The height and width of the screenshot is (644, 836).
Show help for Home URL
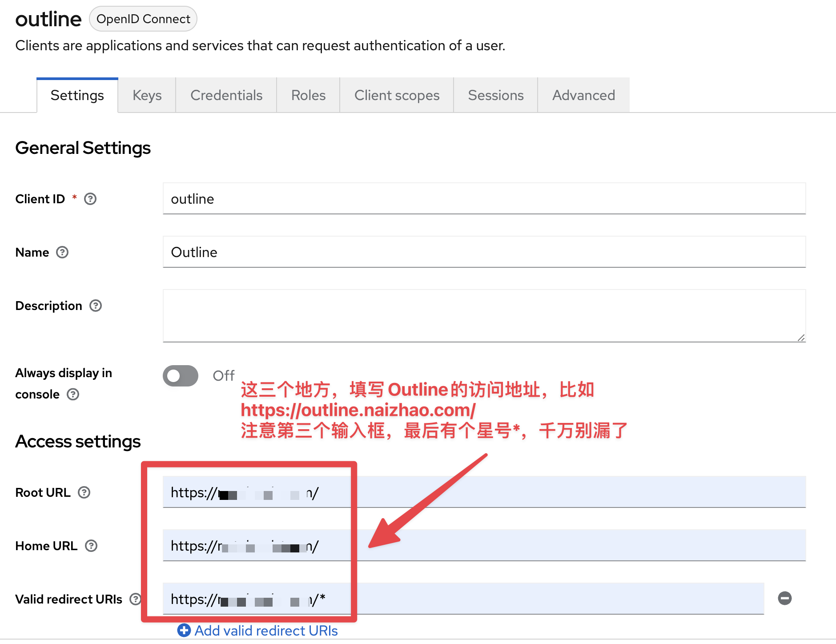91,546
